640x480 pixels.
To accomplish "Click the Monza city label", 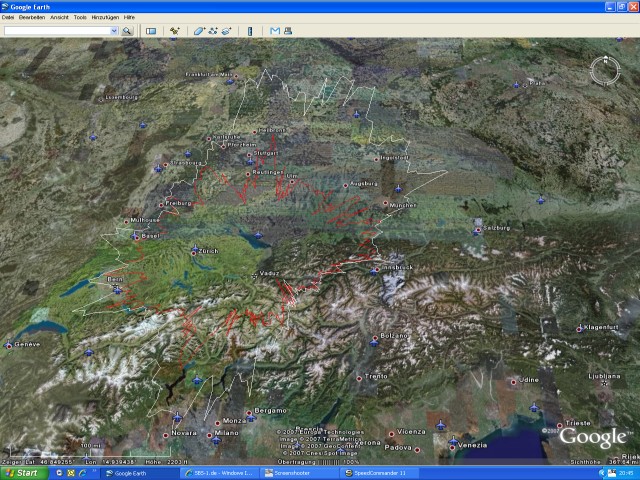I will tap(234, 420).
